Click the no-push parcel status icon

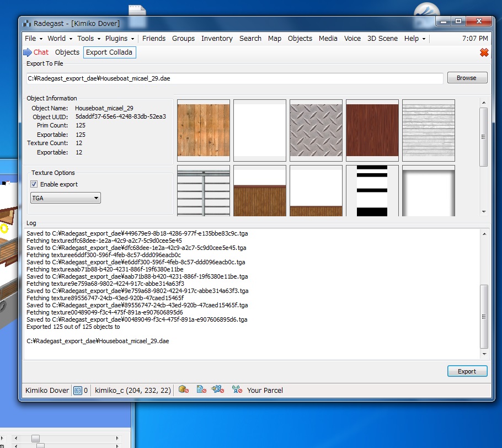click(218, 390)
